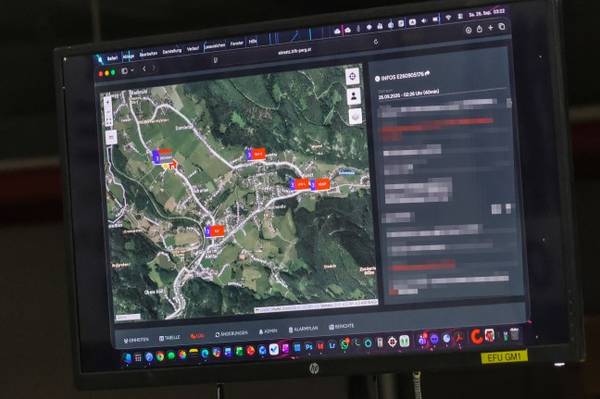Open the Bearbeiten menu
This screenshot has width=600, height=399.
click(x=148, y=54)
